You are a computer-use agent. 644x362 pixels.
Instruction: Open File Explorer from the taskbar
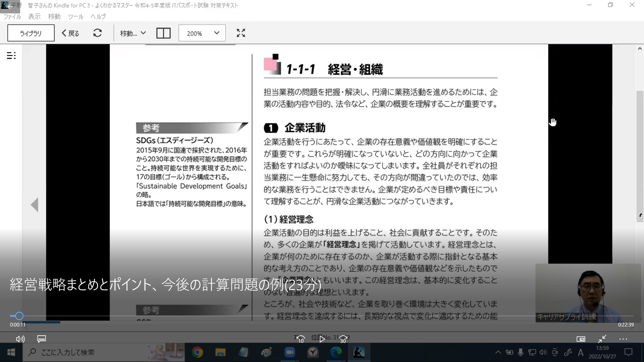click(x=220, y=352)
